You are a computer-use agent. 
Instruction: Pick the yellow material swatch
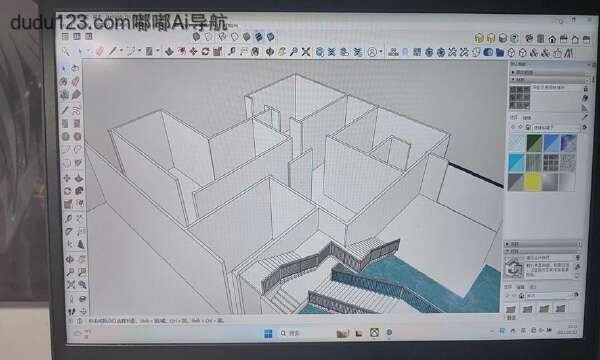(533, 182)
